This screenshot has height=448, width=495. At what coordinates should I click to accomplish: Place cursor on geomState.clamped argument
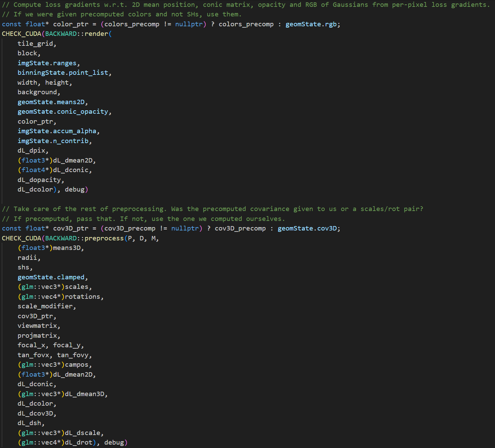tap(51, 277)
